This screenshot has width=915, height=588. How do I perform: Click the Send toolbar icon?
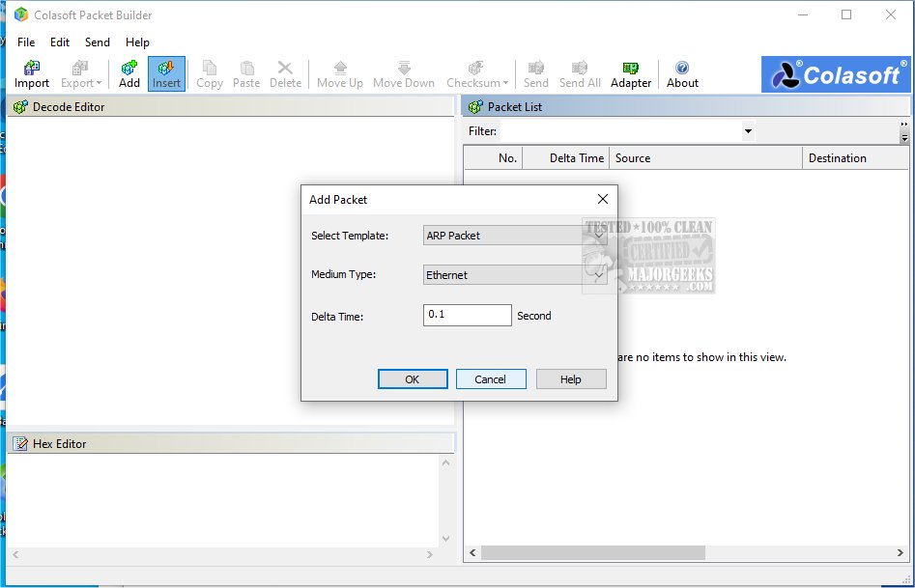535,71
